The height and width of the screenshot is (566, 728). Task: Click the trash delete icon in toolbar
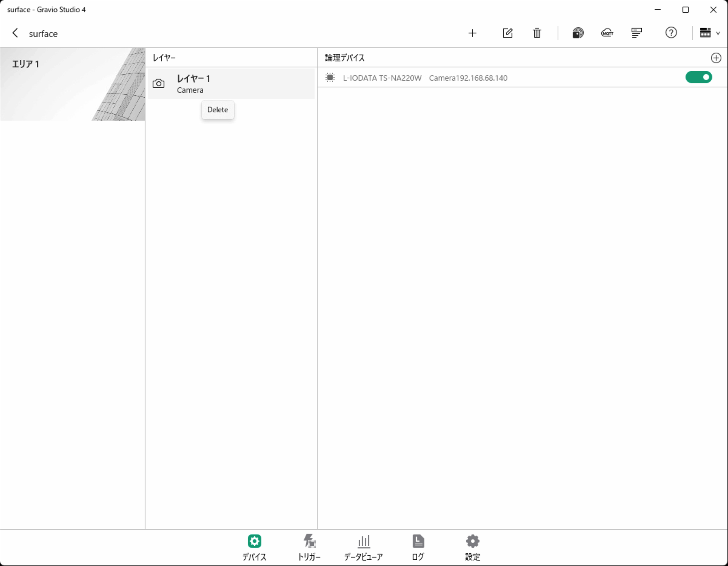(x=537, y=33)
